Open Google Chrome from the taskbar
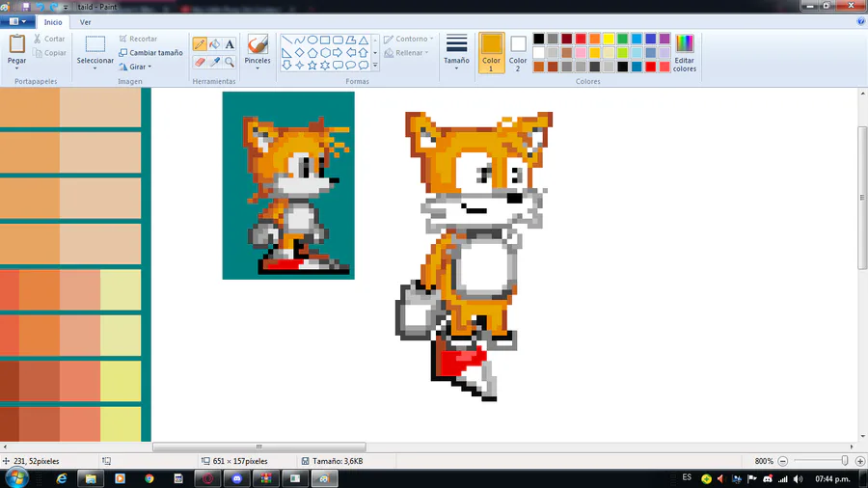This screenshot has width=868, height=488. click(x=149, y=478)
